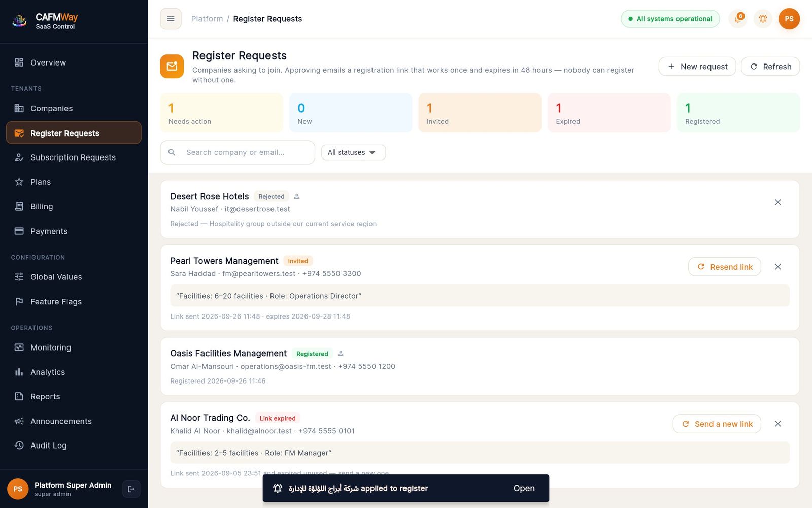
Task: Send a new link to Al Noor Trading
Action: pyautogui.click(x=717, y=424)
